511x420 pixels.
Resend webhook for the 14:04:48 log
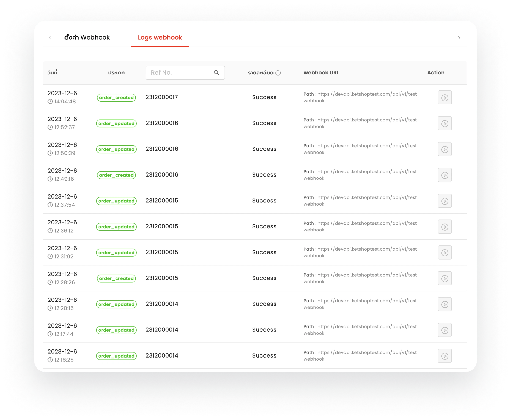click(x=444, y=97)
